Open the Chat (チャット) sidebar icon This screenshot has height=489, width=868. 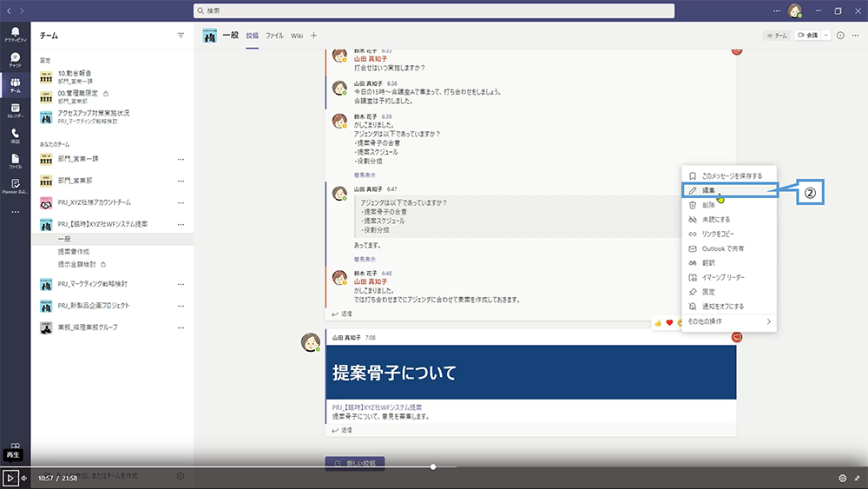(x=15, y=60)
